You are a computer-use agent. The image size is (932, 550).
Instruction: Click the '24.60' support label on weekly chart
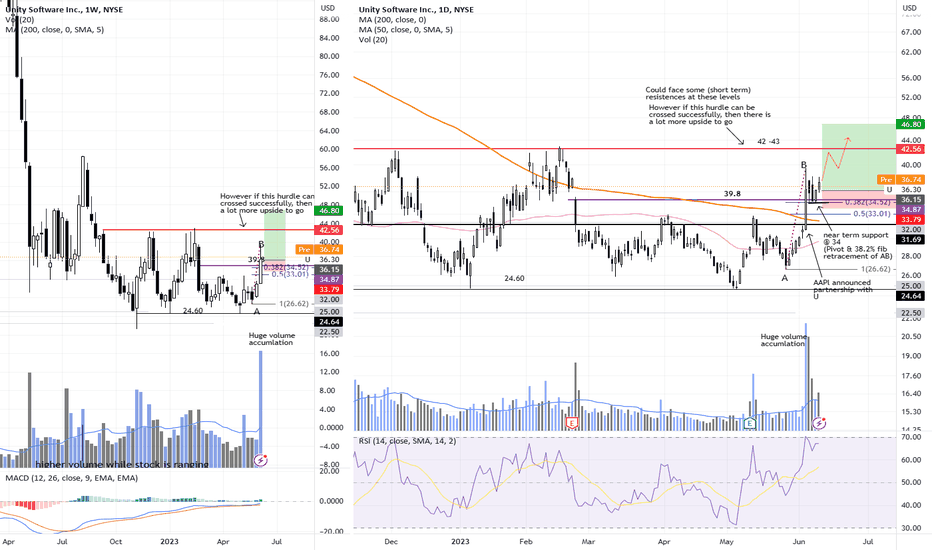coord(193,311)
